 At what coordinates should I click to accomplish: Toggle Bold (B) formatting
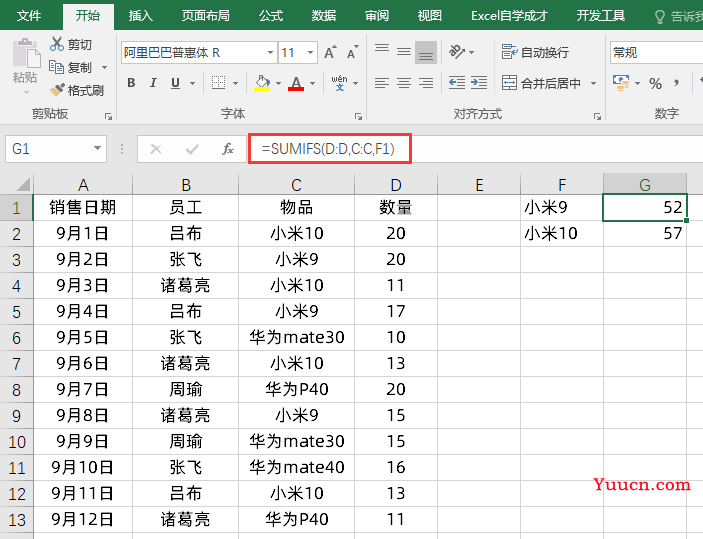click(131, 83)
